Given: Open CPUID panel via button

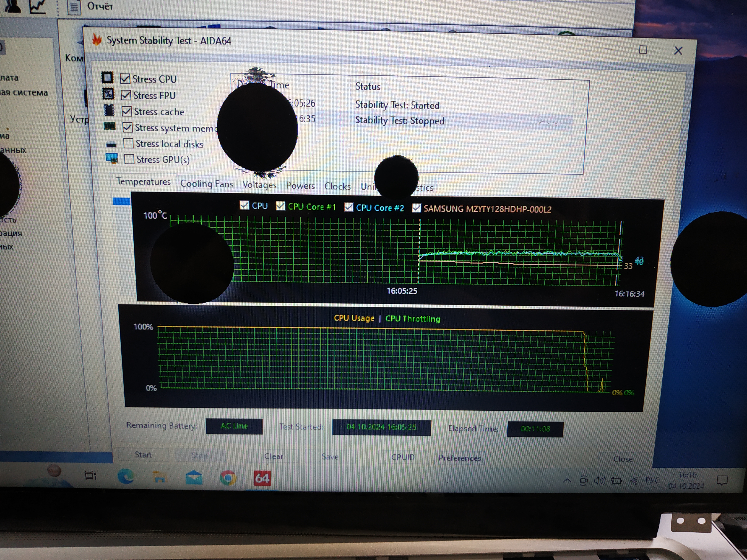Looking at the screenshot, I should click(x=403, y=457).
